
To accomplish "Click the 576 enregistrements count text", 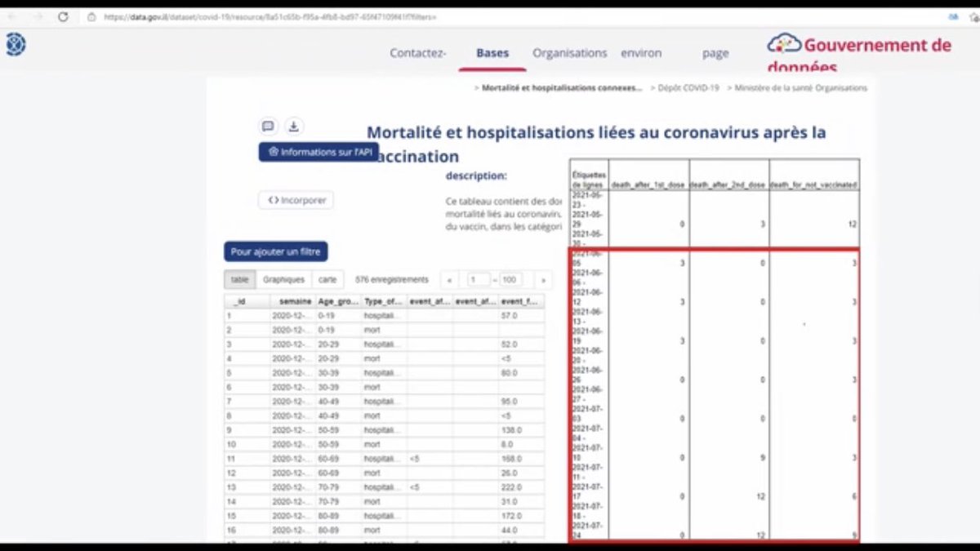I will 392,279.
